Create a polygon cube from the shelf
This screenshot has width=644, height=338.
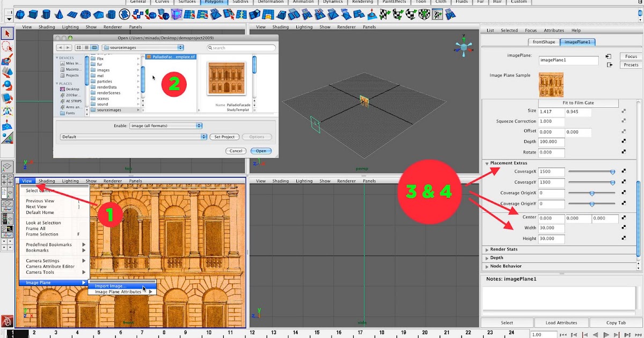(32, 14)
